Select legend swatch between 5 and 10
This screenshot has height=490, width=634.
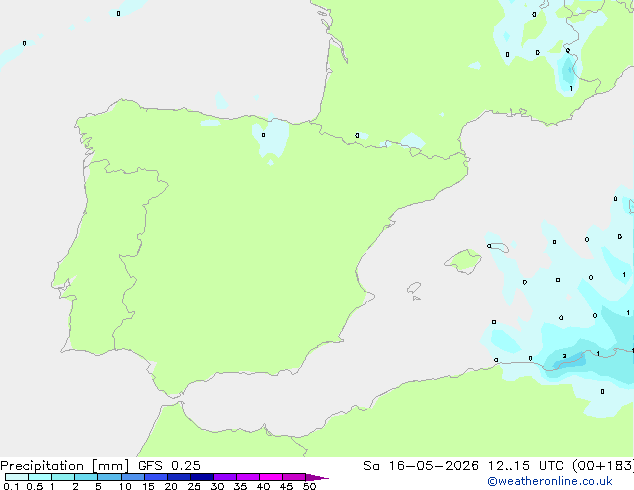pos(109,477)
